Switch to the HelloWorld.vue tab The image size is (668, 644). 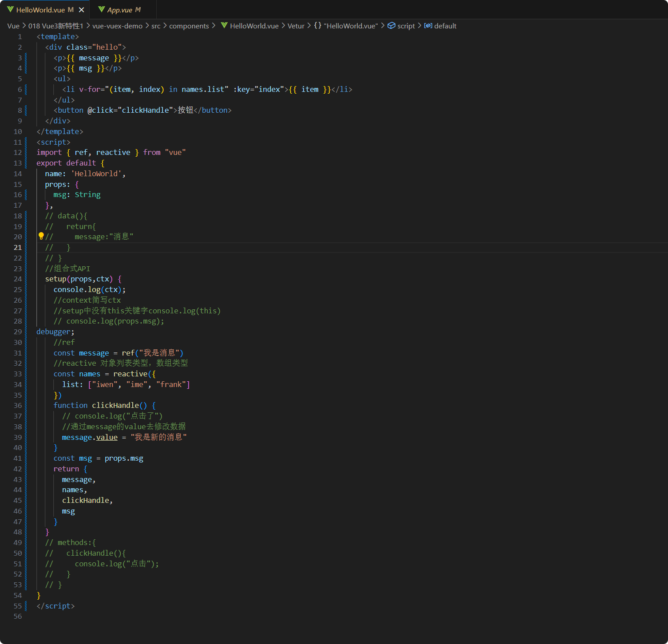click(x=45, y=10)
